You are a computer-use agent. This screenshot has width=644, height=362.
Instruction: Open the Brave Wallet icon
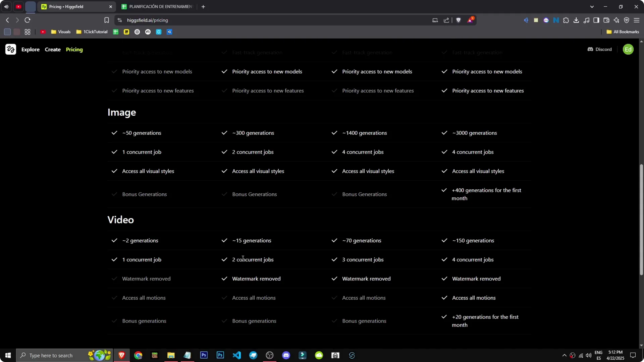click(606, 20)
